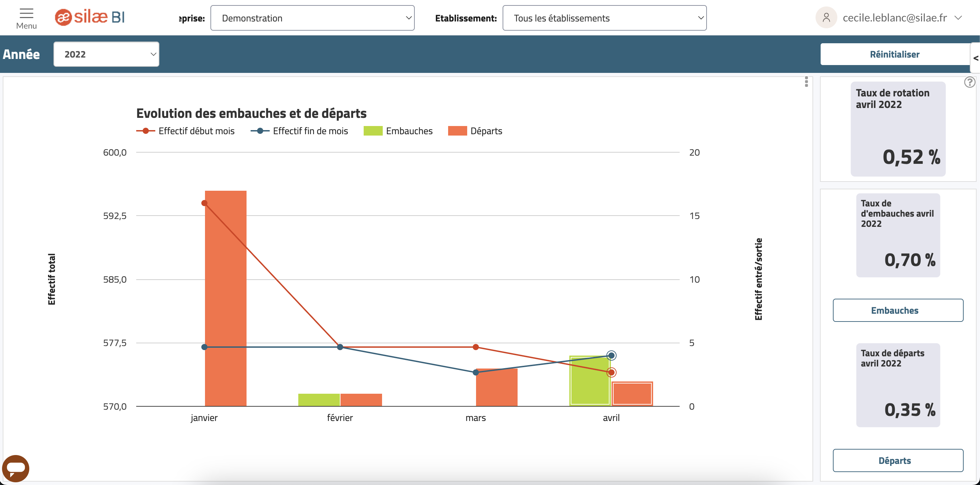This screenshot has height=485, width=980.
Task: Open the hamburger Menu icon
Action: [x=26, y=17]
